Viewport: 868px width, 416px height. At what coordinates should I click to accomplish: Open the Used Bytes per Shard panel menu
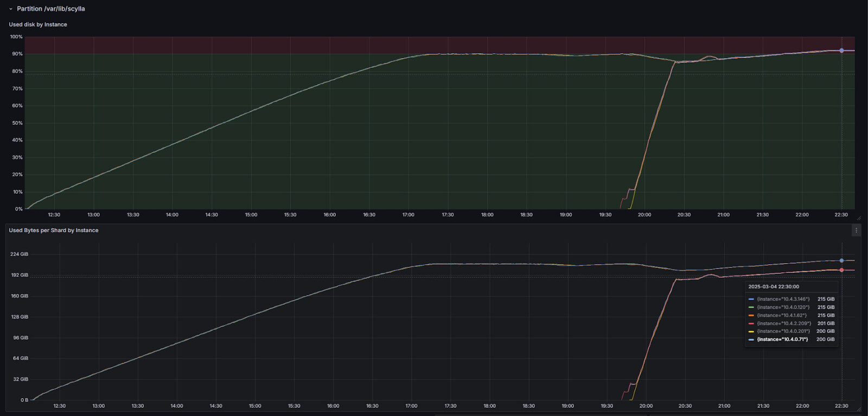pos(857,231)
